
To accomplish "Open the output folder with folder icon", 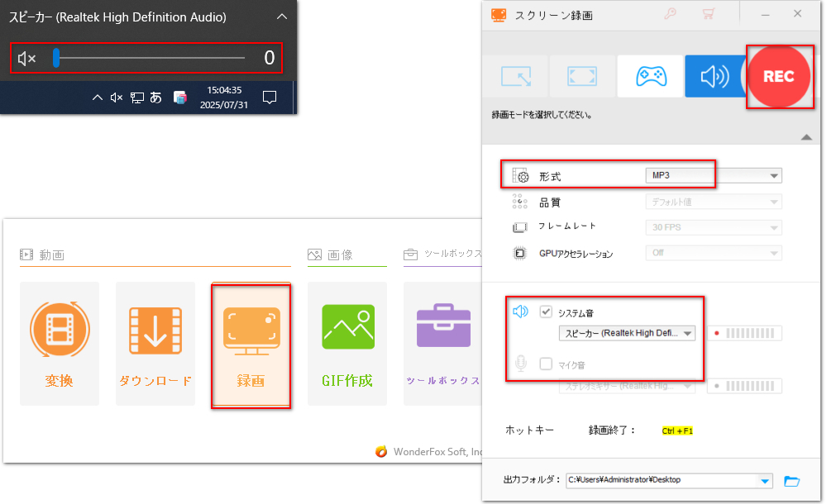I will tap(791, 481).
